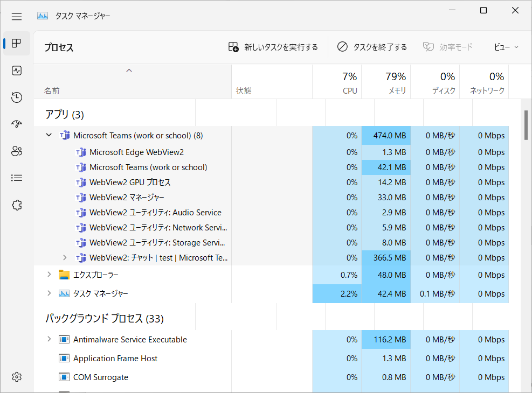532x393 pixels.
Task: Sort by the CPU column header
Action: pos(337,82)
